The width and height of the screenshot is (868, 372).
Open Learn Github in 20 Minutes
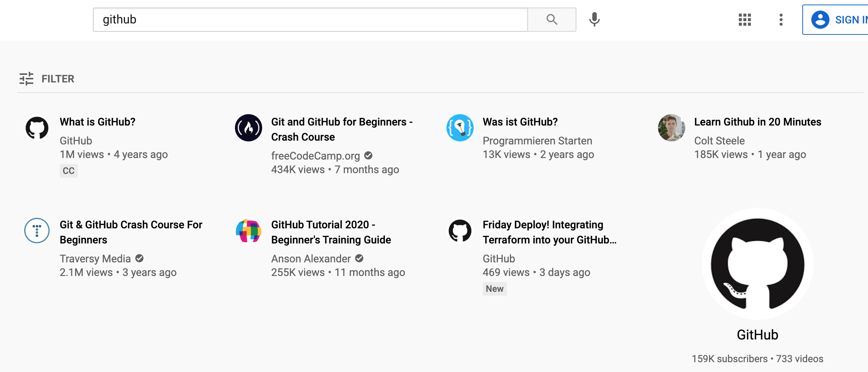(758, 122)
